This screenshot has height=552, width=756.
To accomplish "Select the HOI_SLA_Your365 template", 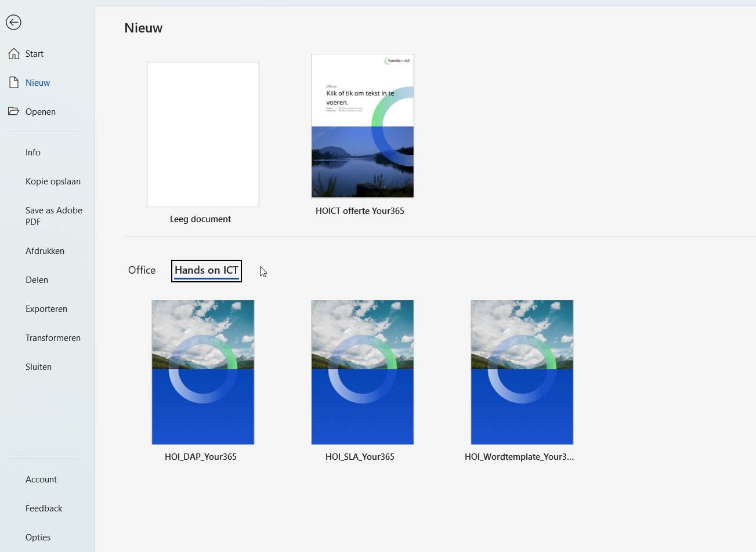I will (362, 372).
